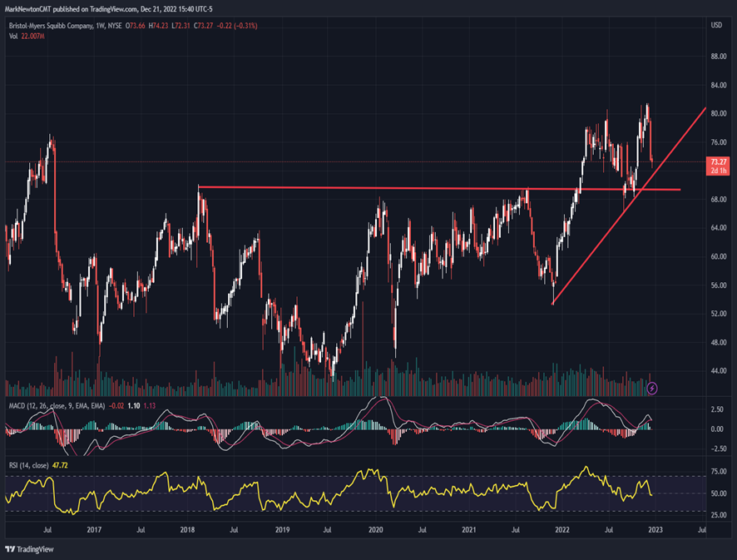
Task: Click the RSI value 47.72
Action: click(x=60, y=465)
